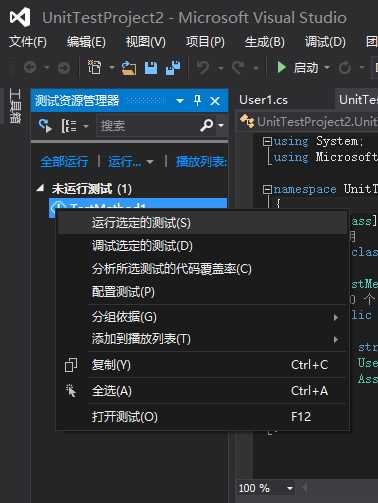378x503 pixels.
Task: Choose 全选(A) in context menu
Action: pyautogui.click(x=202, y=391)
